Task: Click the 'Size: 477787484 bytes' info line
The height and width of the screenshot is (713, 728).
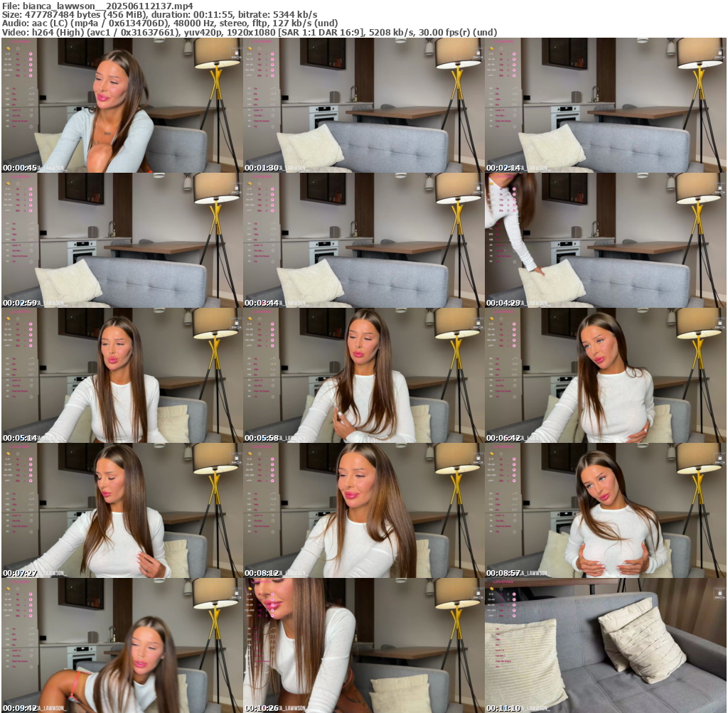Action: coord(160,14)
